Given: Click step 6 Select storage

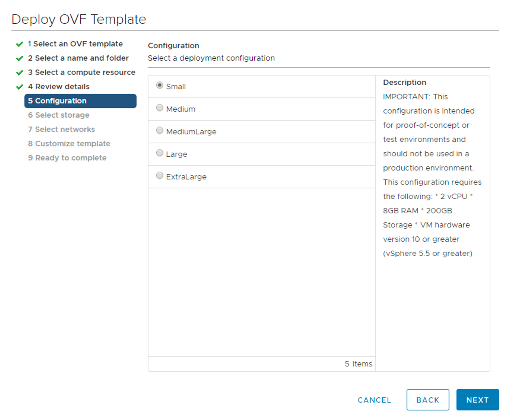Looking at the screenshot, I should (x=59, y=115).
